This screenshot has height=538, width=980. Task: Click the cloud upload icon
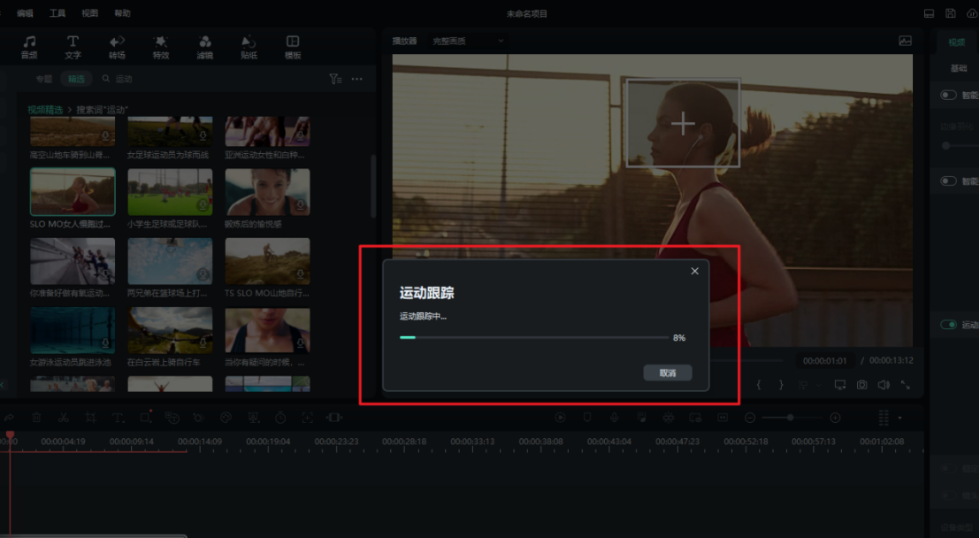click(972, 13)
